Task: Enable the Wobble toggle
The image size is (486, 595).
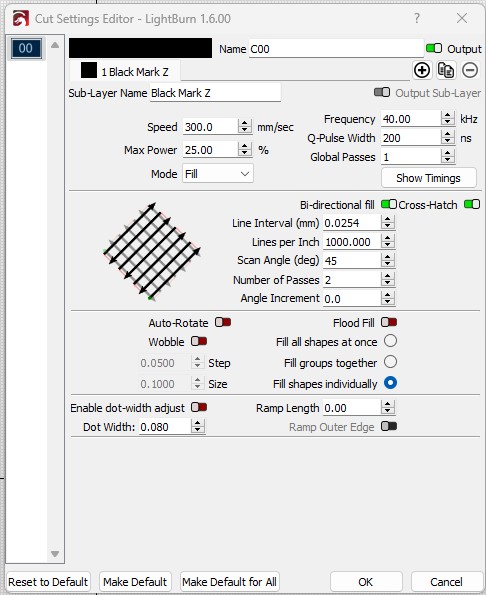Action: click(x=199, y=341)
